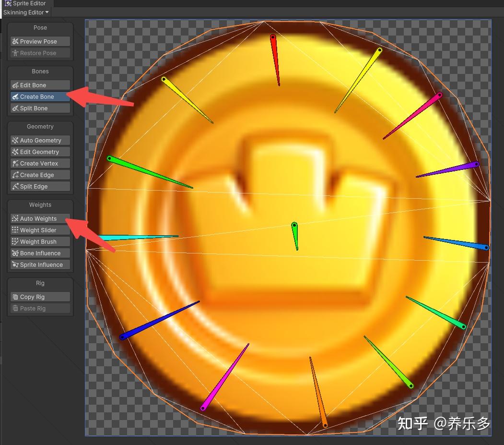This screenshot has width=504, height=445.
Task: Choose the Create Edge tool
Action: pyautogui.click(x=40, y=175)
